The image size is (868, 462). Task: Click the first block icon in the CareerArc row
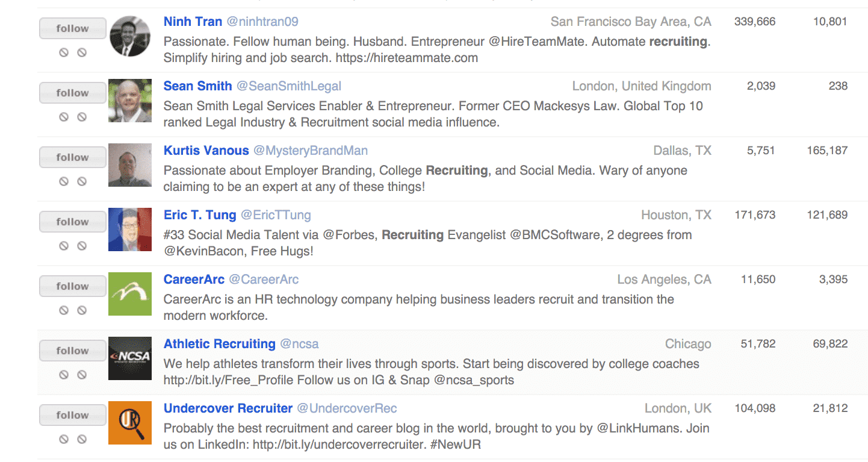tap(64, 310)
